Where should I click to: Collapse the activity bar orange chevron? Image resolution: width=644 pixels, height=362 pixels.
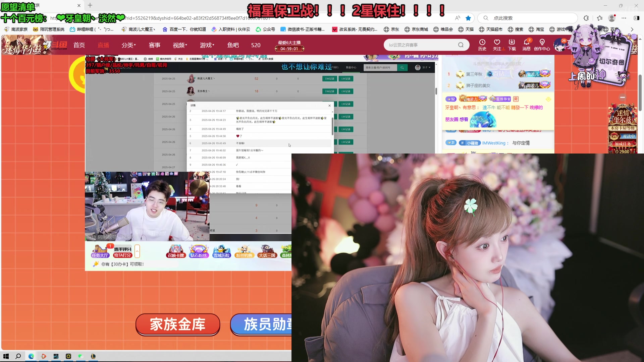click(137, 251)
